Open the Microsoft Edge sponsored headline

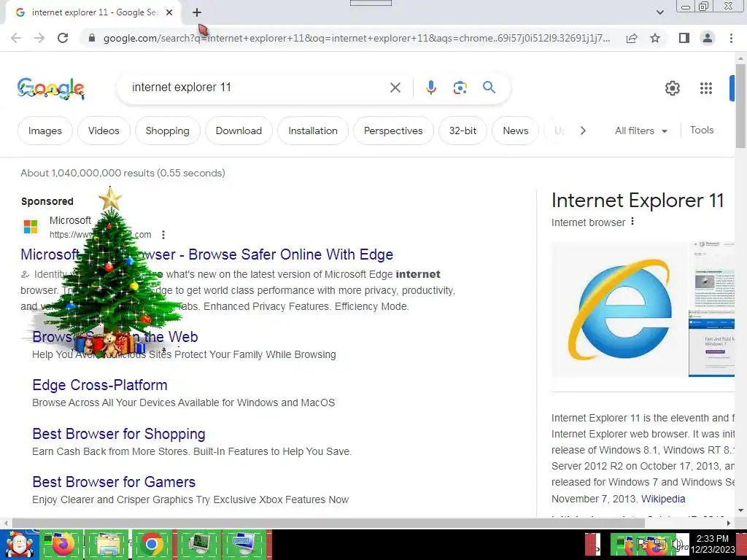tap(206, 254)
